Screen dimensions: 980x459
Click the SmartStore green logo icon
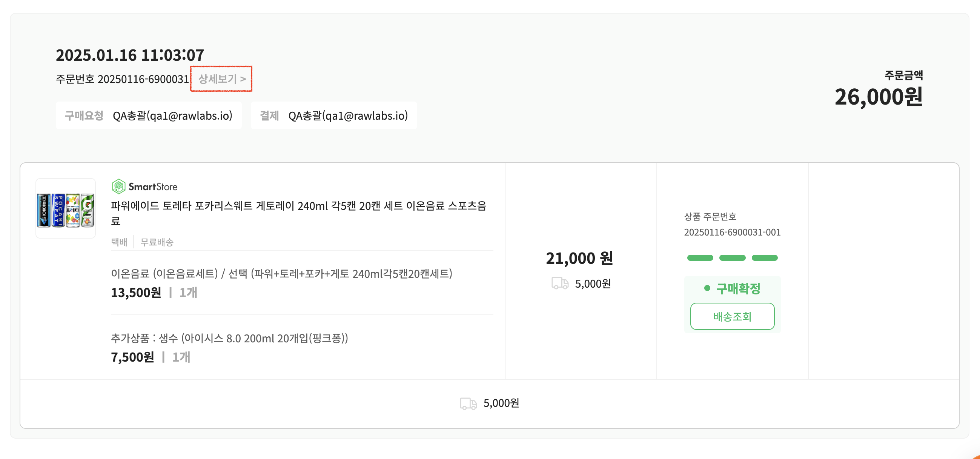click(x=118, y=186)
